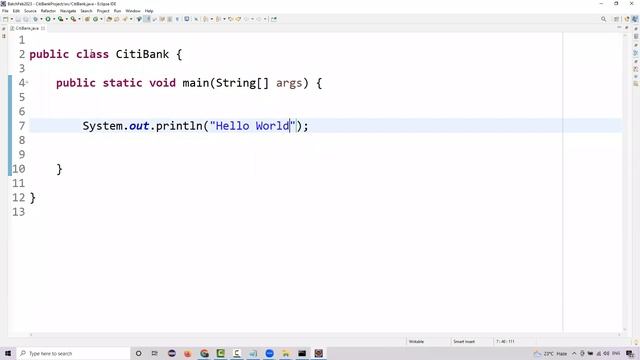Open the Windows notification center icon

[x=630, y=353]
